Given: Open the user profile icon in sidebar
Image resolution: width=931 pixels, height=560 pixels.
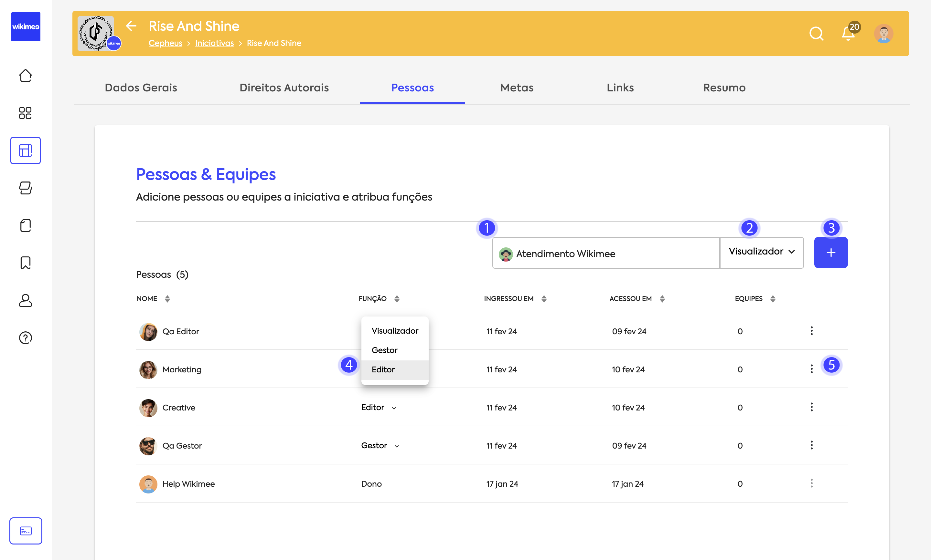Looking at the screenshot, I should [x=25, y=300].
